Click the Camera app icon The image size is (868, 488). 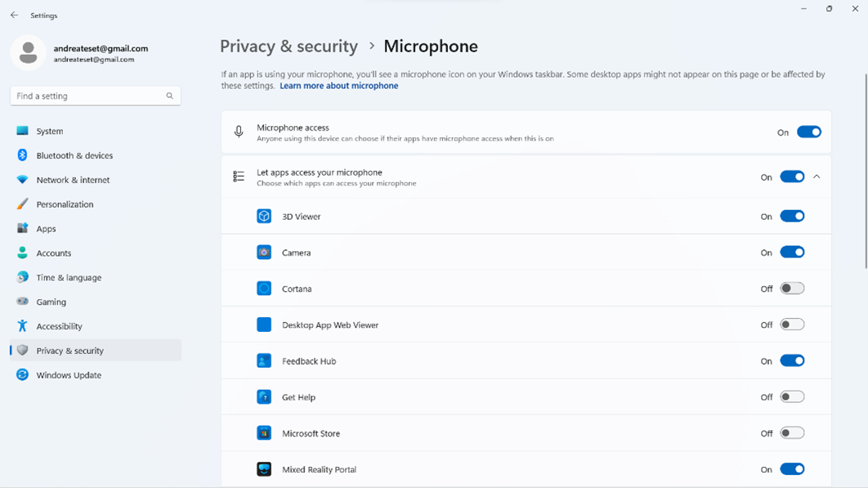point(264,253)
